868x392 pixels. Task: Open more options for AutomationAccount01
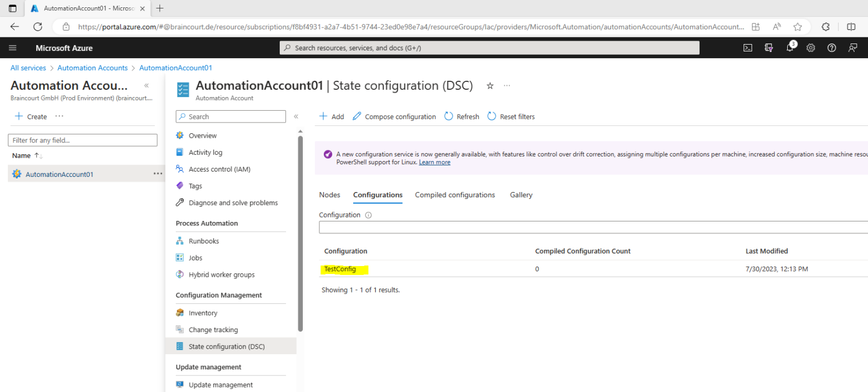[157, 173]
